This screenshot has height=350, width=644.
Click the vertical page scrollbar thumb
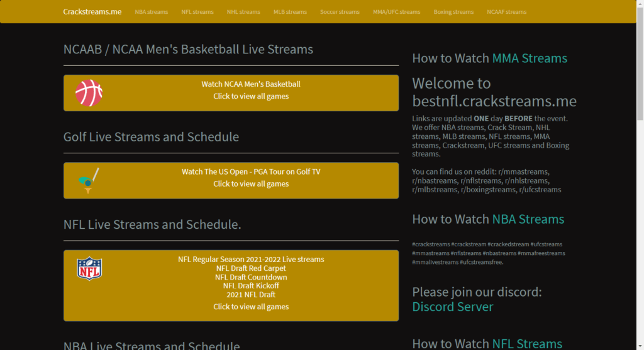pyautogui.click(x=640, y=63)
